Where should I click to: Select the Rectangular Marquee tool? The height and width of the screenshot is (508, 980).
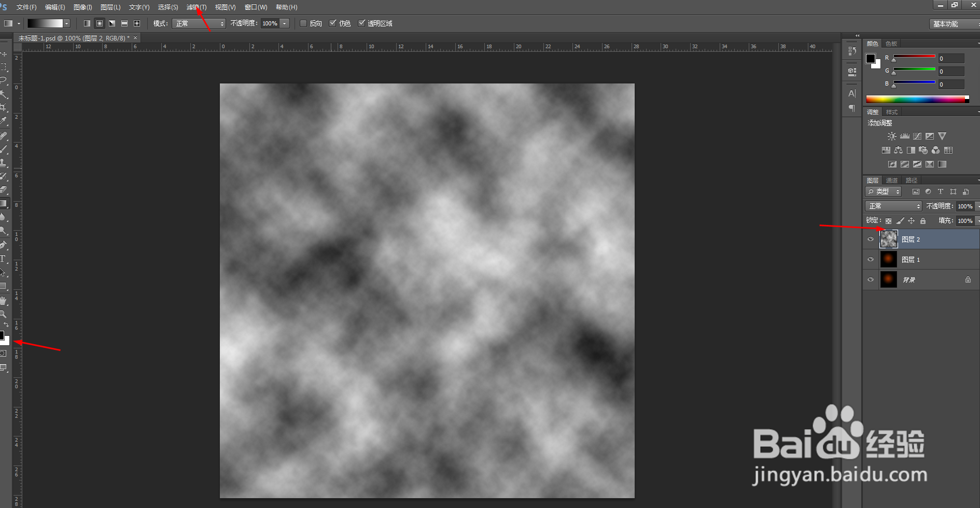[4, 67]
